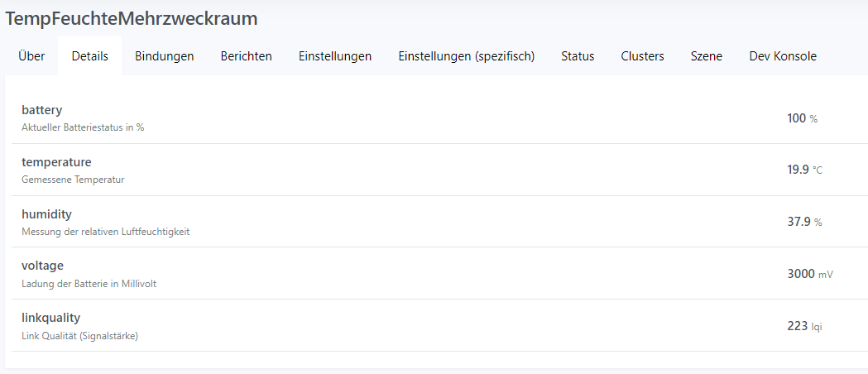Open the Einstellungen (spezifisch) tab
Screen dimensions: 868x374
click(x=467, y=56)
